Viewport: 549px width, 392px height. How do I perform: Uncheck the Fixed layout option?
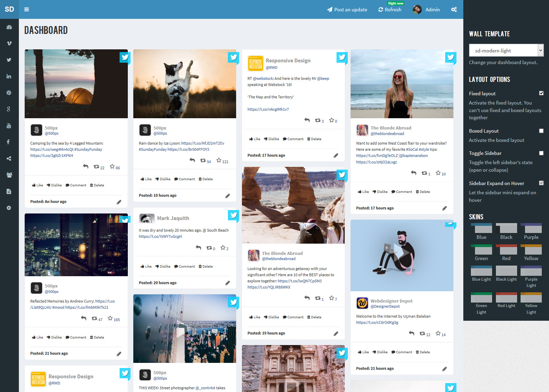tap(541, 93)
